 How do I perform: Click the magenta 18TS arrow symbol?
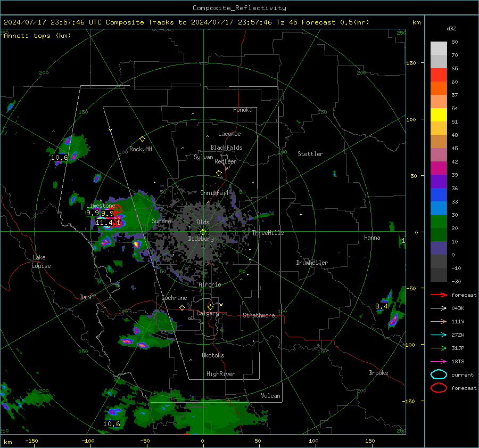point(439,362)
